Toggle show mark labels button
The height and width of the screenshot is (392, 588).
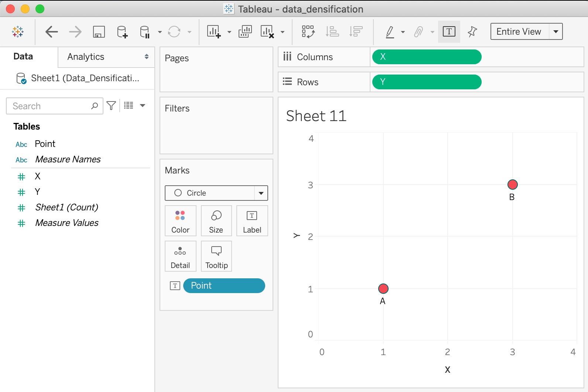pos(449,32)
